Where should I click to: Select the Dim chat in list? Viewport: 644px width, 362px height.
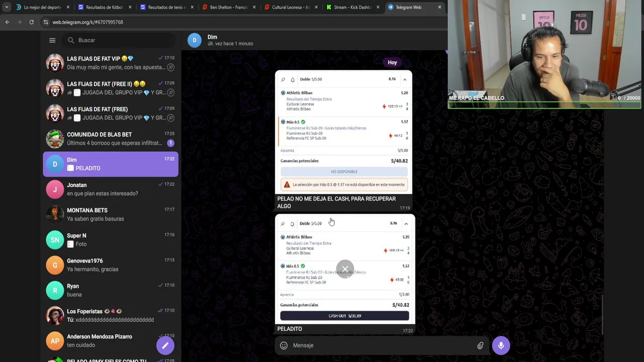pos(111,164)
